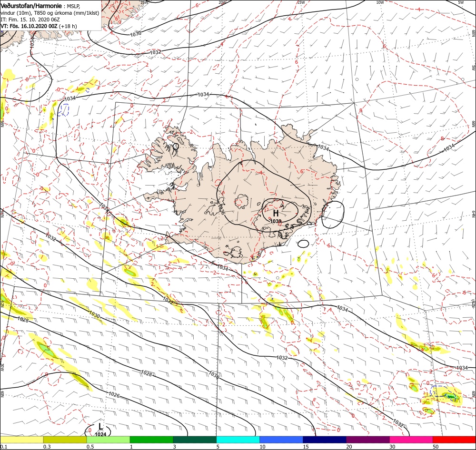Pick the cyan 5 mm legend swatch
The height and width of the screenshot is (450, 476).
click(x=238, y=440)
